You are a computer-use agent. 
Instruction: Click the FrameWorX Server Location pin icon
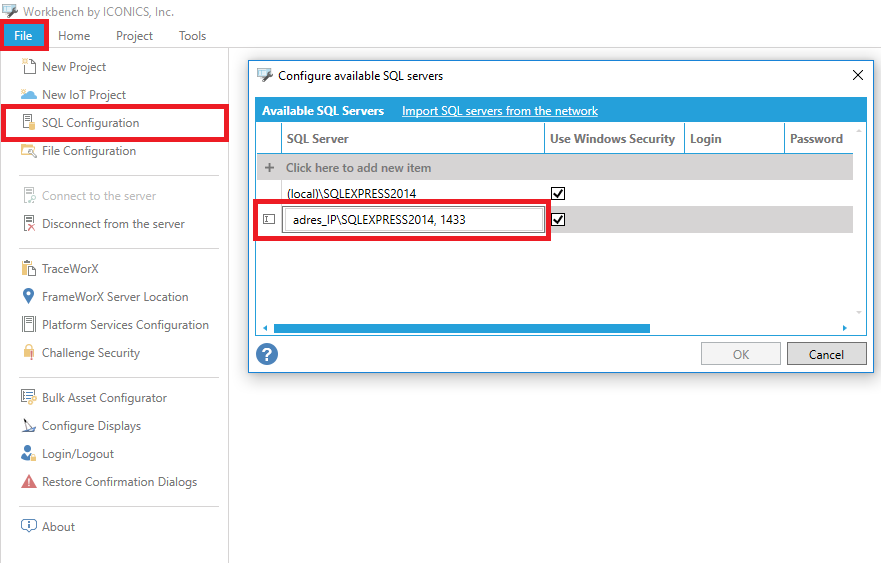click(x=28, y=296)
